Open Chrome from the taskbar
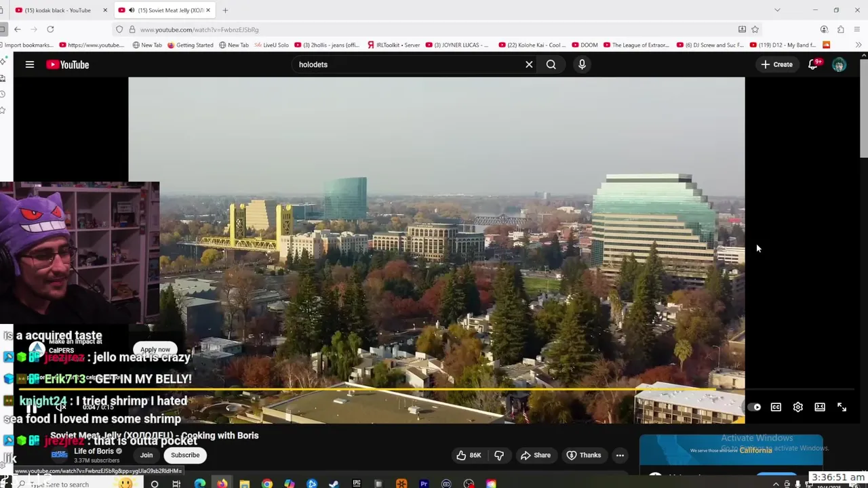Image resolution: width=868 pixels, height=488 pixels. (x=267, y=484)
